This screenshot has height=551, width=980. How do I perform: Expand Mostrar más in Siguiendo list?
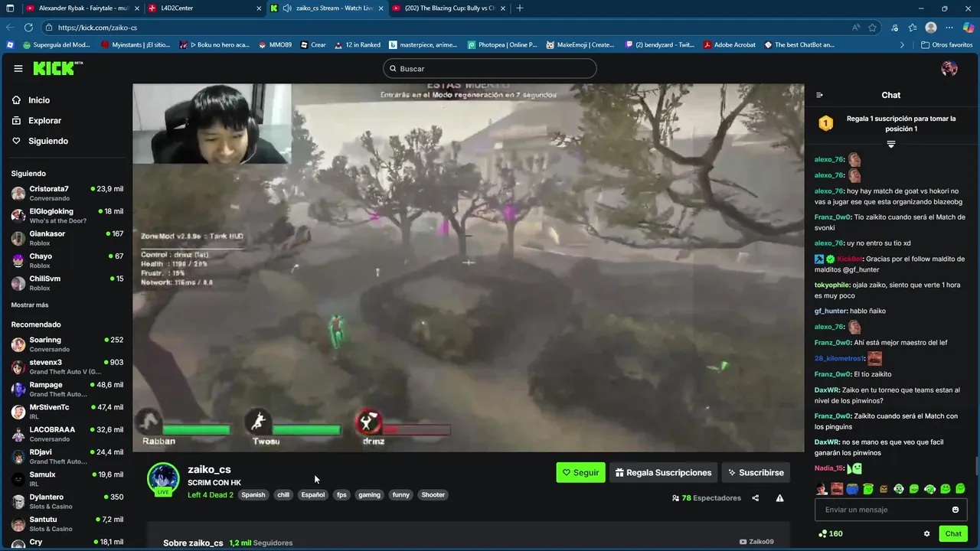pyautogui.click(x=30, y=305)
